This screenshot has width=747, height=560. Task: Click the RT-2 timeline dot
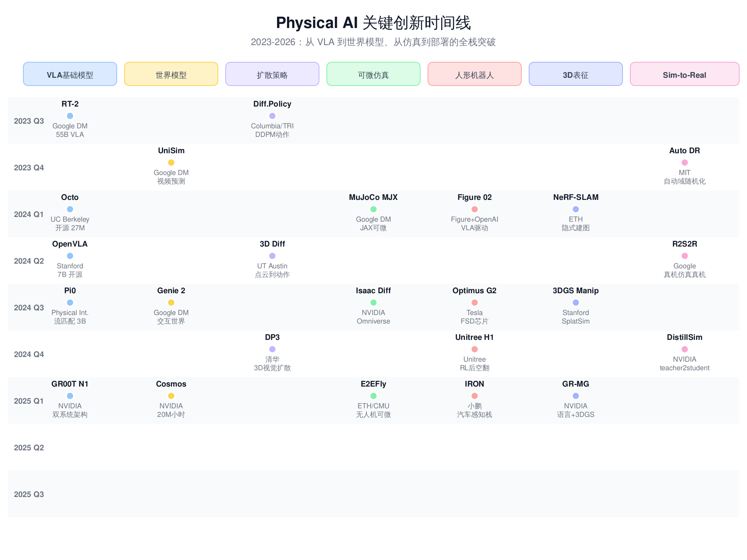click(70, 116)
